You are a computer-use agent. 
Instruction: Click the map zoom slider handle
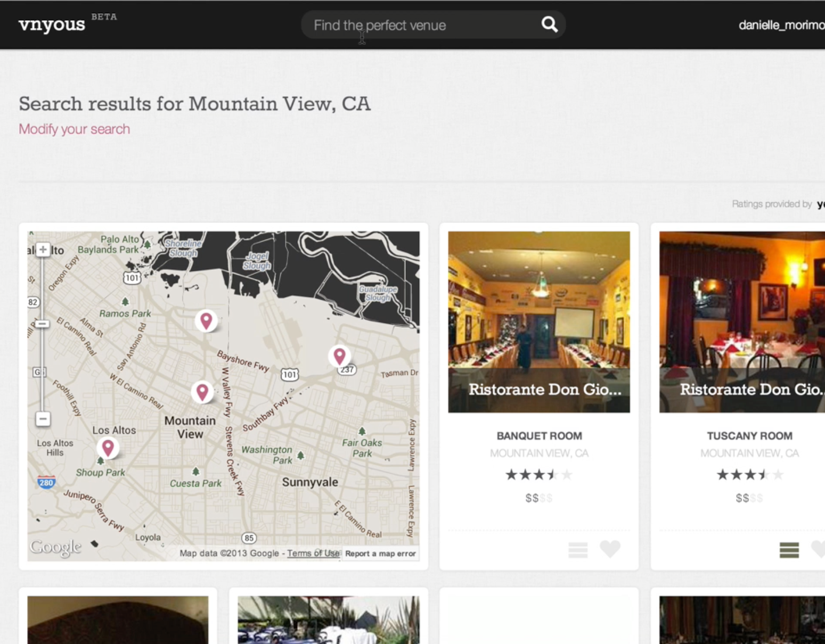coord(43,324)
